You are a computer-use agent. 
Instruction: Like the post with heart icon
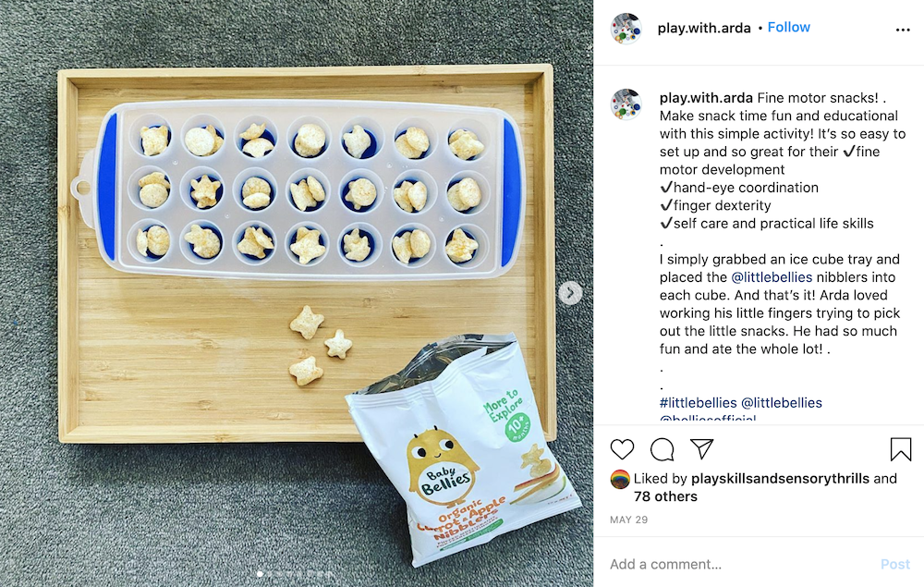pyautogui.click(x=622, y=449)
